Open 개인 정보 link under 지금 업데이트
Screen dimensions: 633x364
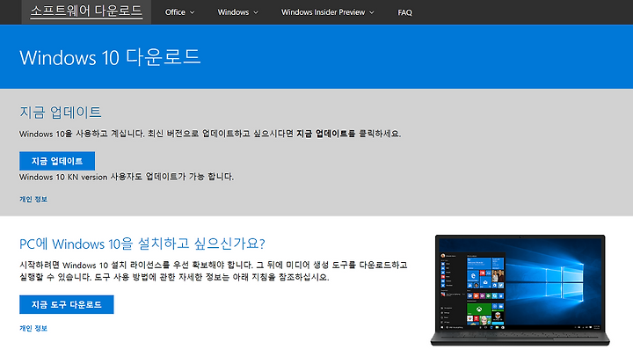coord(33,199)
